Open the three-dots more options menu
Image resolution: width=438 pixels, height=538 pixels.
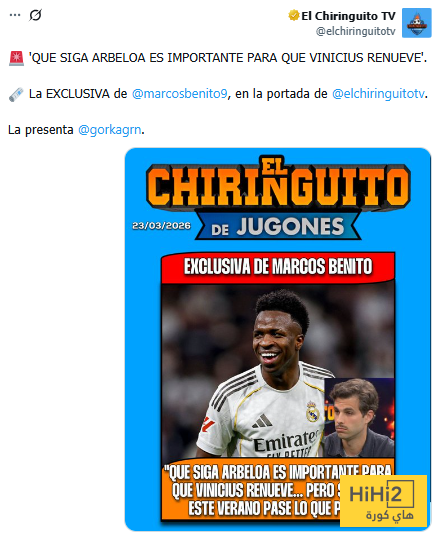click(15, 15)
